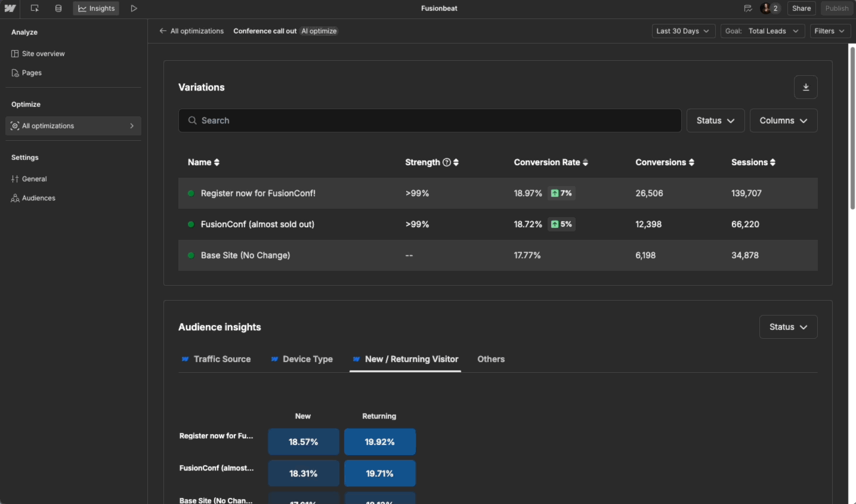
Task: Open the CMS database icon
Action: (58, 8)
